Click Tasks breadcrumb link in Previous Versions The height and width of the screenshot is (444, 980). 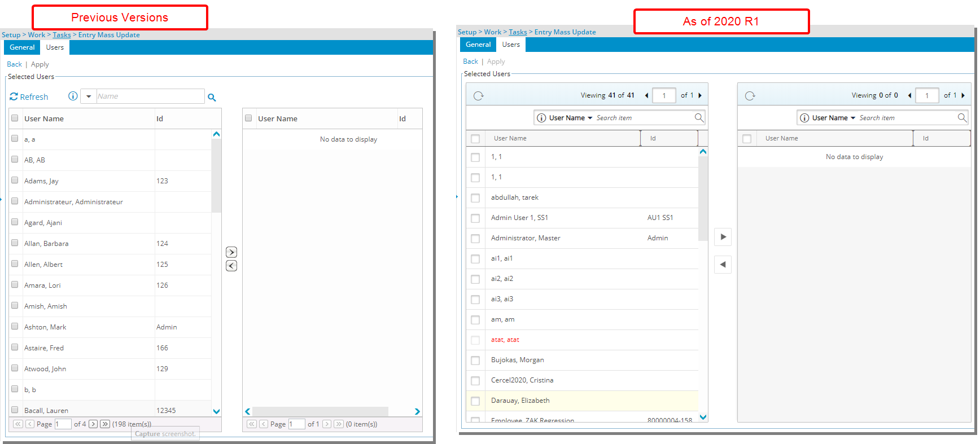[62, 35]
